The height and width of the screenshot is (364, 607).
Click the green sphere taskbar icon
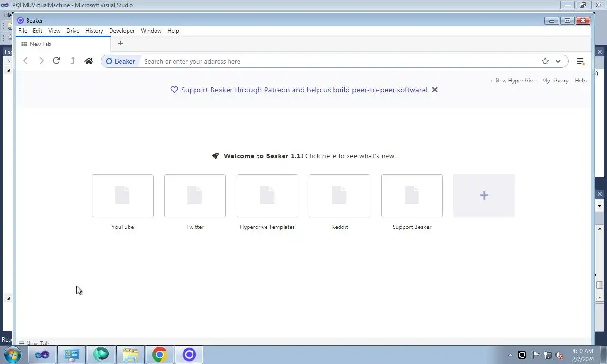click(x=101, y=355)
